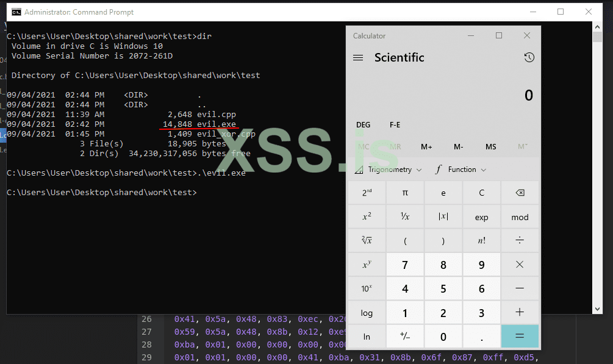Click the evil_xor.cpp file name in dir output
Screen dimensions: 613x364
(x=226, y=134)
